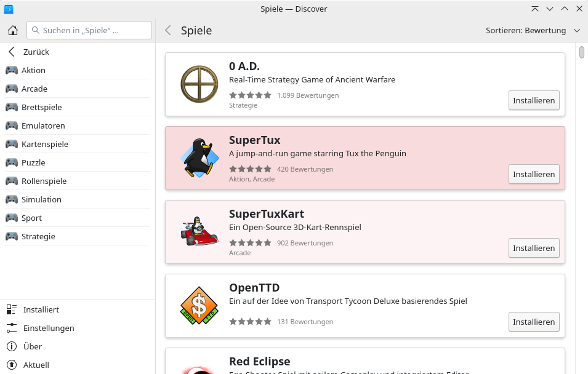
Task: Click Real-Time Strategy Game of Ancient Warfare description
Action: pyautogui.click(x=312, y=79)
